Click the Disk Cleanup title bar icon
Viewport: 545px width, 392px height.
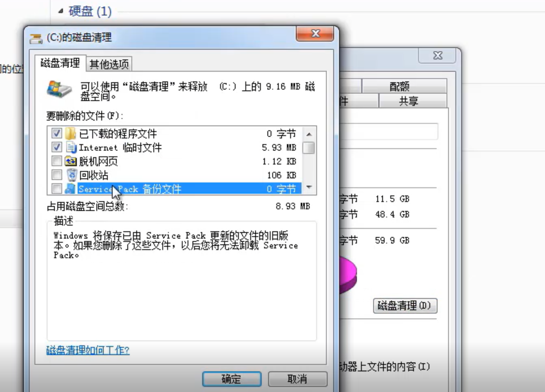tap(36, 38)
